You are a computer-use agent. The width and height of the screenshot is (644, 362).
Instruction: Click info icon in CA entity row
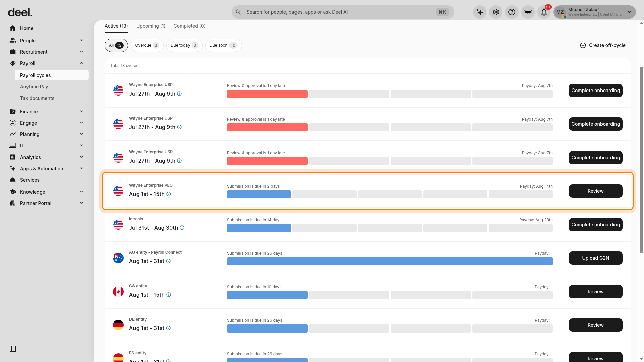pos(169,295)
